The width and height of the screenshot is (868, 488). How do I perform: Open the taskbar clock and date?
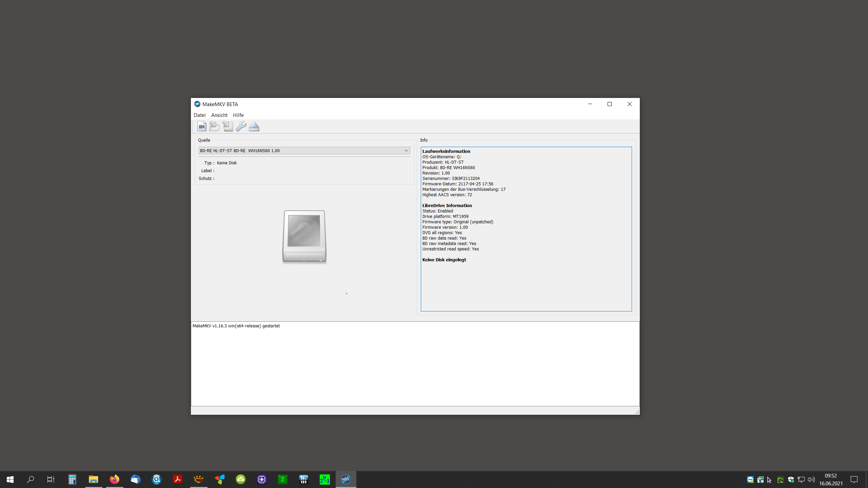tap(831, 480)
